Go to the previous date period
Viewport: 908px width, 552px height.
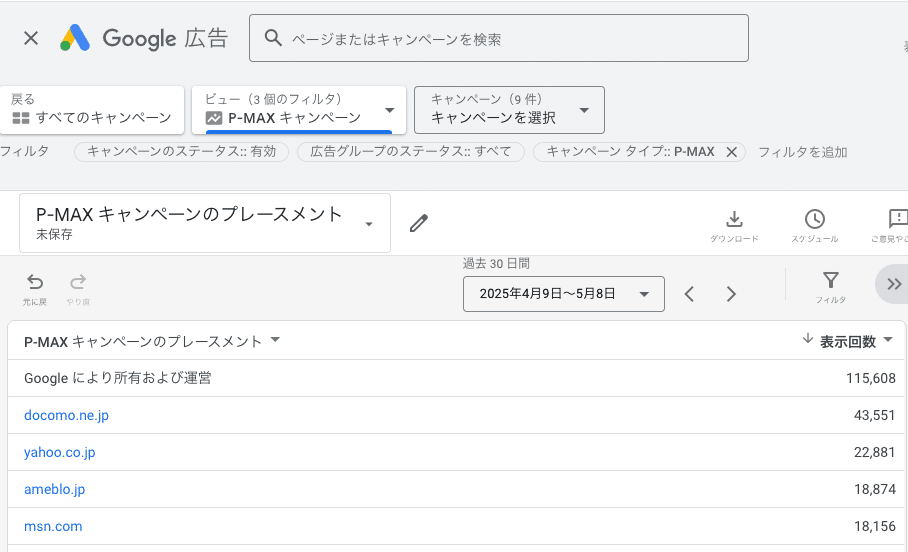coord(689,294)
